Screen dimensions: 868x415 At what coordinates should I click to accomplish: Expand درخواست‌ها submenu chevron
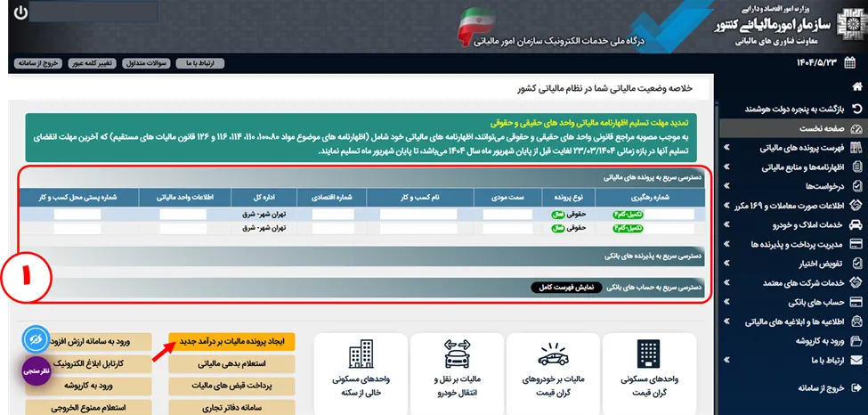coord(726,186)
